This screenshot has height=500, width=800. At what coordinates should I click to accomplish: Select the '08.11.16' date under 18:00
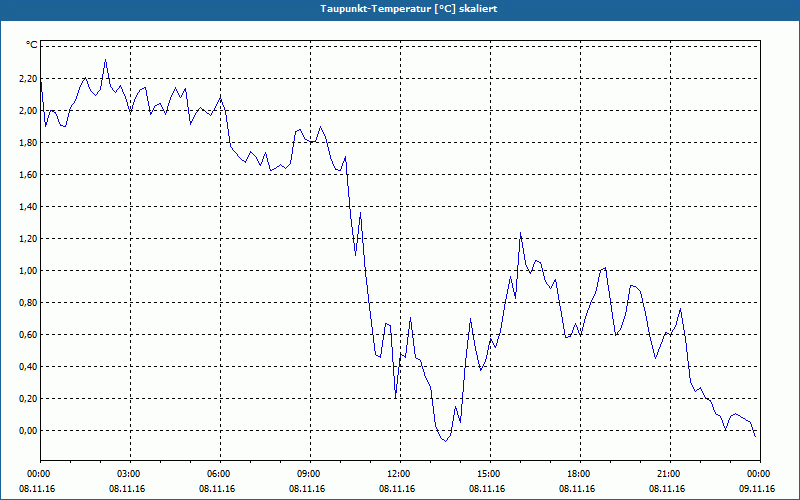[578, 489]
